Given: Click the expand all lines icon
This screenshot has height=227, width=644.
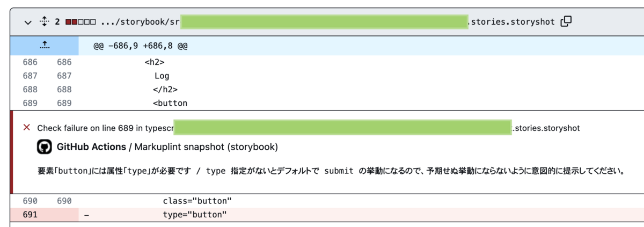Looking at the screenshot, I should point(44,22).
